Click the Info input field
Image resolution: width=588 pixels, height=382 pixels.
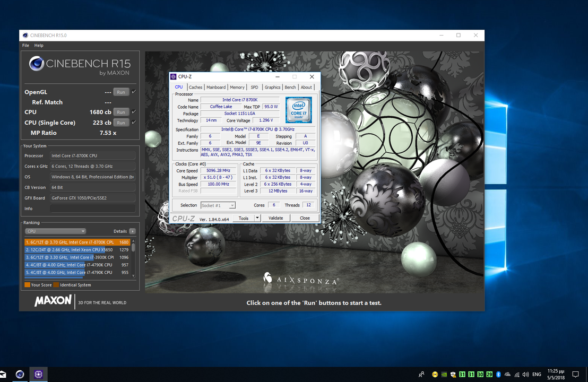point(93,209)
